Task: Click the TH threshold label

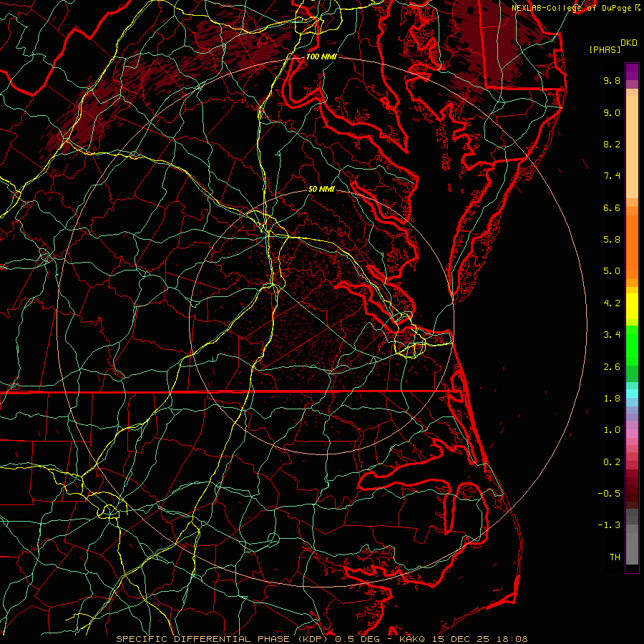Action: [x=615, y=557]
